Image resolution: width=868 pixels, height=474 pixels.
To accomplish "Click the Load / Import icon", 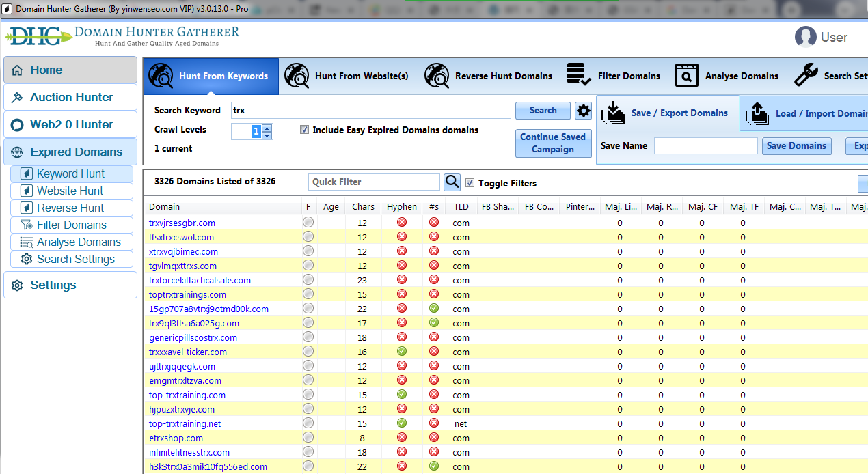I will pyautogui.click(x=757, y=113).
